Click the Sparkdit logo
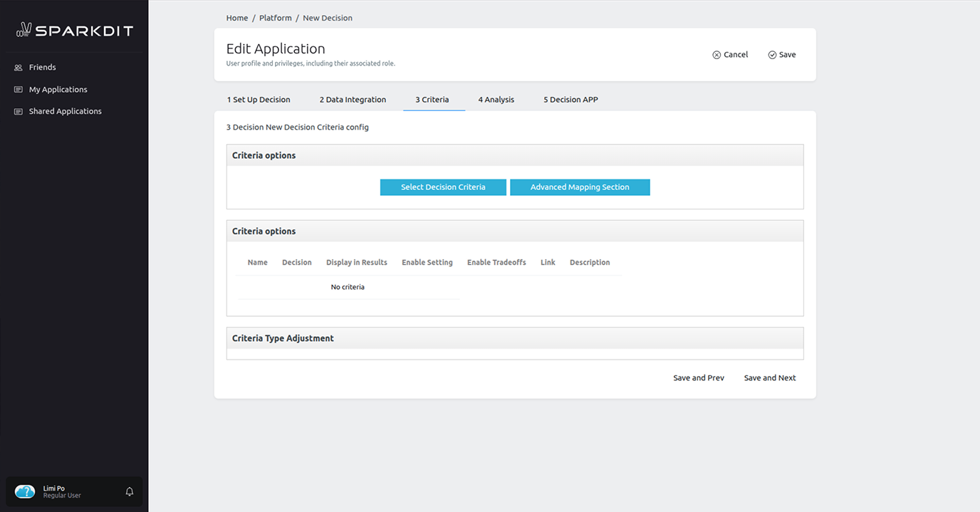980x512 pixels. coord(73,29)
